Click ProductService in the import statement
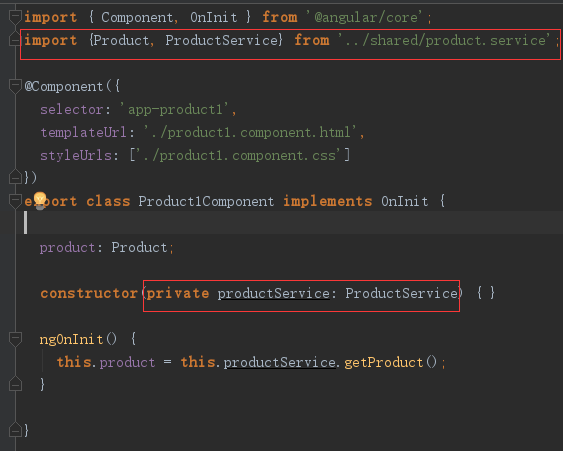The image size is (563, 451). pos(222,40)
